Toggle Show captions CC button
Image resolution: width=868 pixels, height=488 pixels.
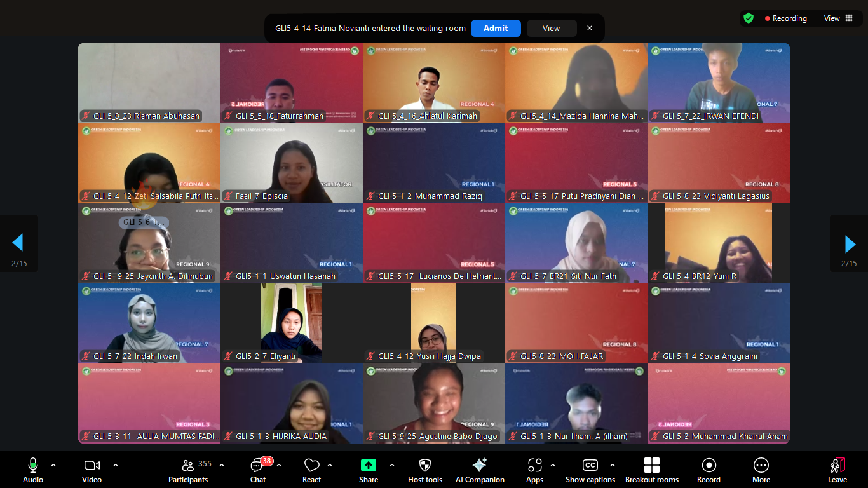pyautogui.click(x=590, y=466)
